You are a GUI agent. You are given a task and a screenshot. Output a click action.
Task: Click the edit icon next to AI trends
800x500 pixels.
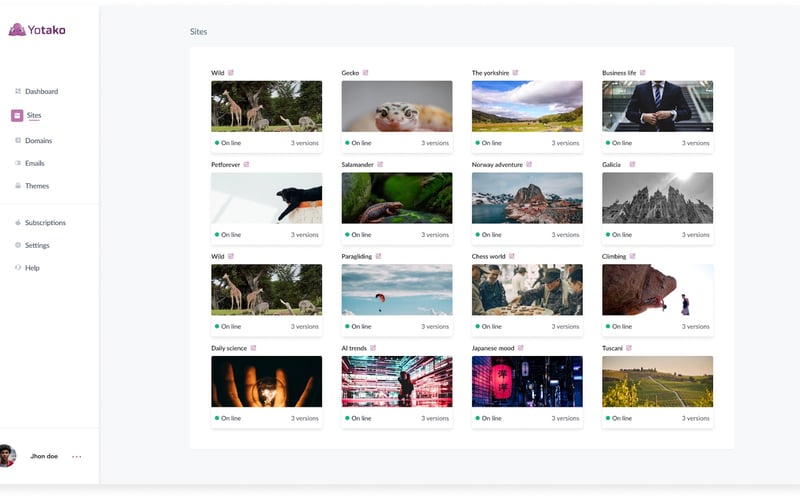coord(373,348)
